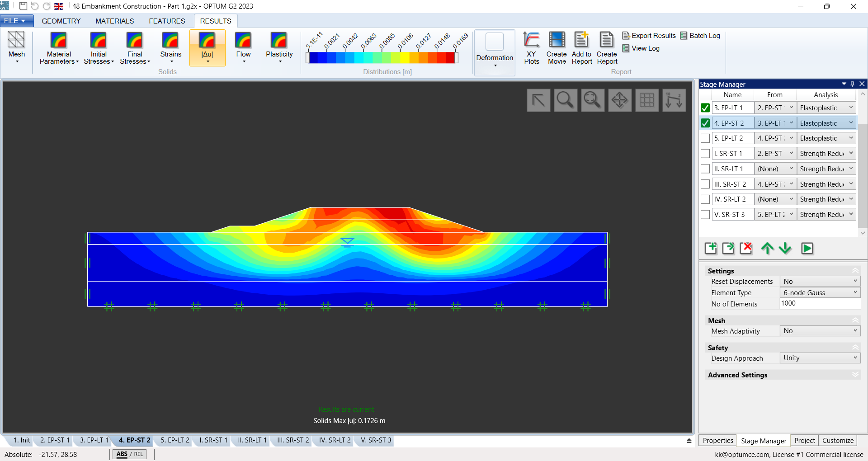Tick the III. SR-ST 2 stage checkbox
This screenshot has width=868, height=461.
point(705,184)
